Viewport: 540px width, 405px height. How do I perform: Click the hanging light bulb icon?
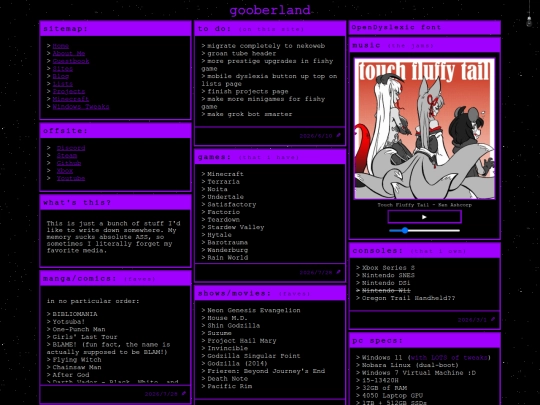(529, 21)
